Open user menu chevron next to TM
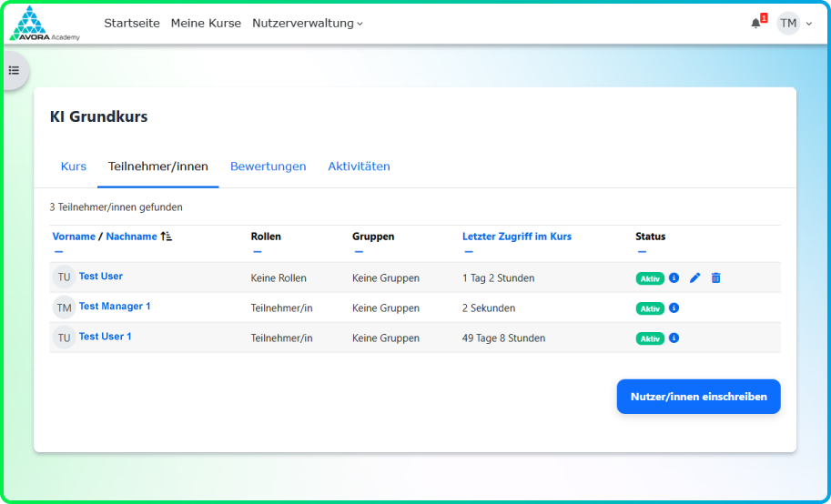The height and width of the screenshot is (504, 831). pos(809,24)
